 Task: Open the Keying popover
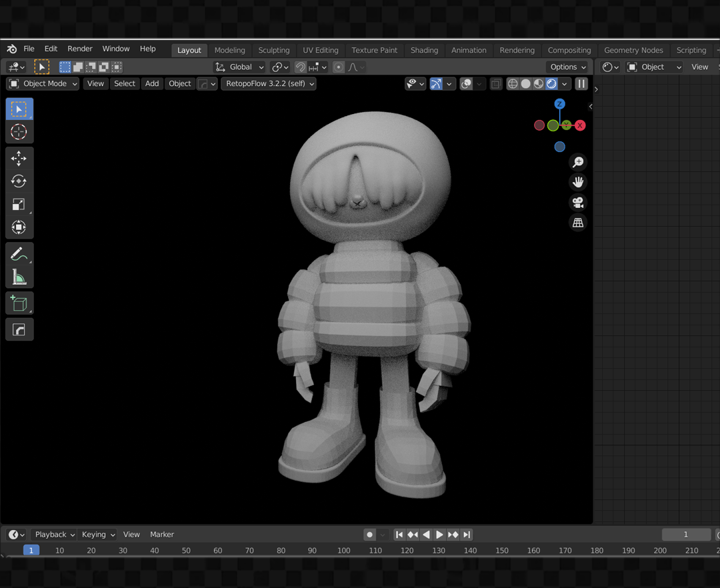(x=98, y=534)
